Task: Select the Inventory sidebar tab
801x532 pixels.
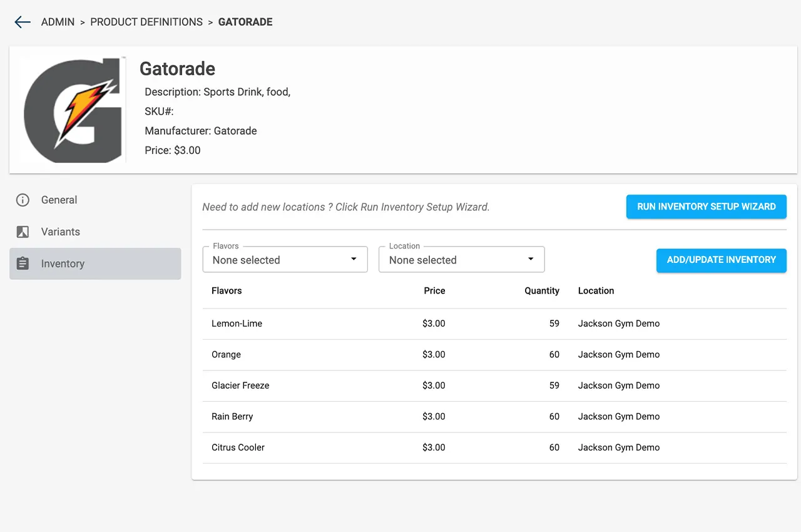Action: (63, 263)
